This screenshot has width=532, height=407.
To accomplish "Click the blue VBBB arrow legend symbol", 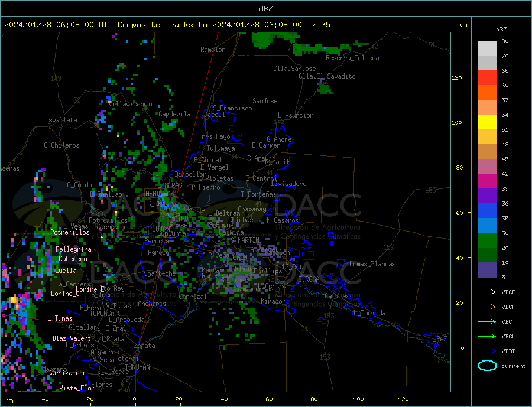I will pos(488,351).
